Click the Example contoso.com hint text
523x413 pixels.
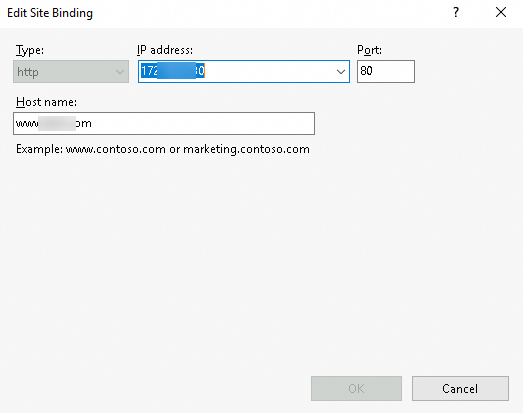point(163,149)
